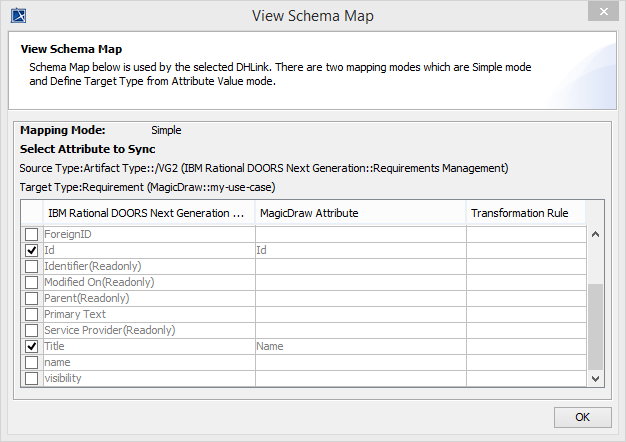Click the Transformation Rule column header

[519, 213]
